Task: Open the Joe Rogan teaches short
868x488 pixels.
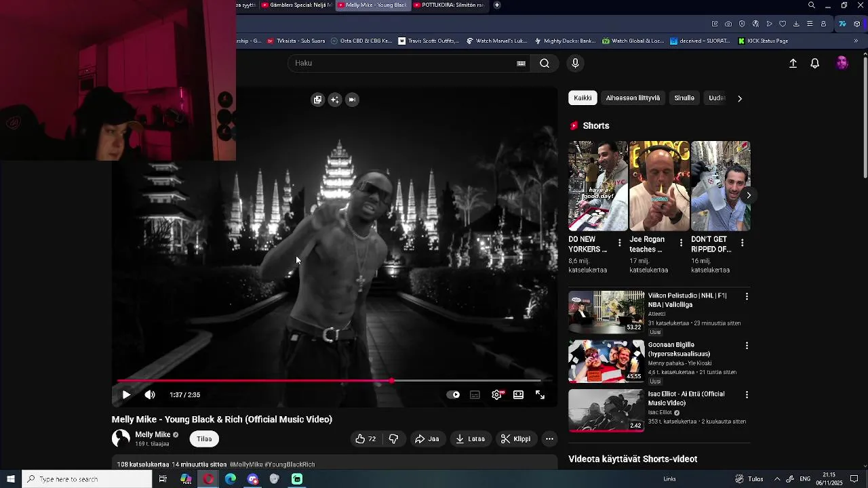Action: [659, 186]
